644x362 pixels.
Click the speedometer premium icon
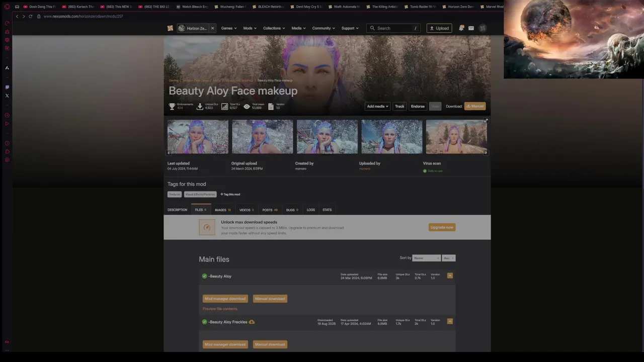coord(207,227)
